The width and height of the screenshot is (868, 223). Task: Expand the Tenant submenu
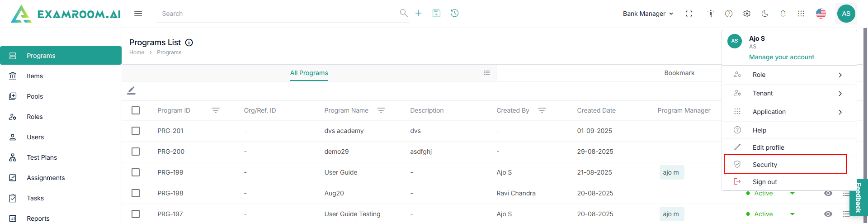[x=789, y=93]
